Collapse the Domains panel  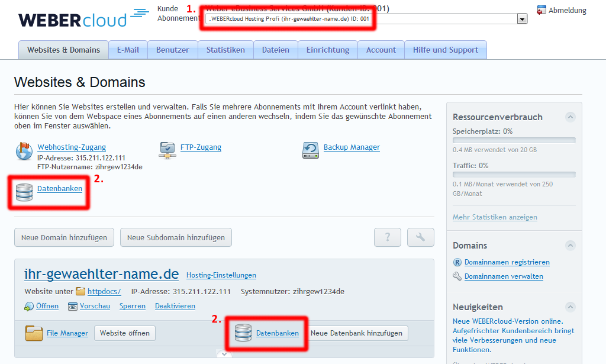click(570, 246)
